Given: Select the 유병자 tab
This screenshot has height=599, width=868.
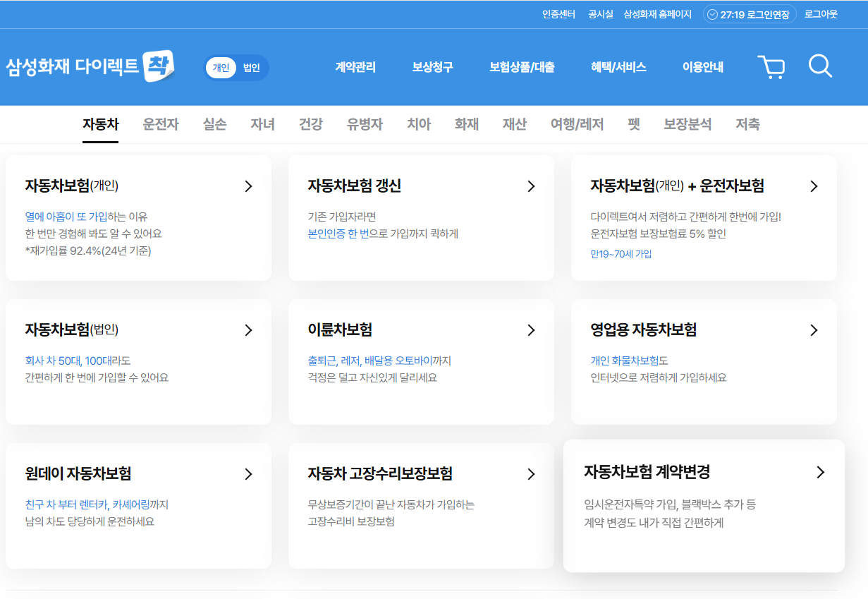Looking at the screenshot, I should click(365, 125).
